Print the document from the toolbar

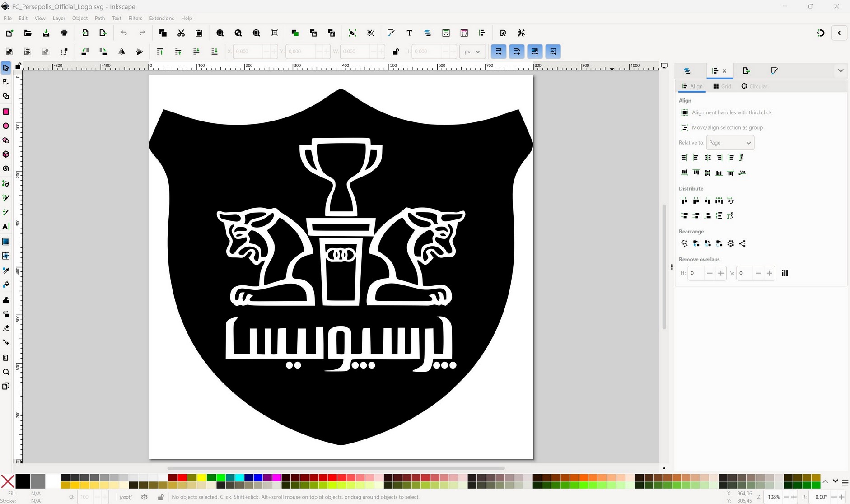[64, 33]
